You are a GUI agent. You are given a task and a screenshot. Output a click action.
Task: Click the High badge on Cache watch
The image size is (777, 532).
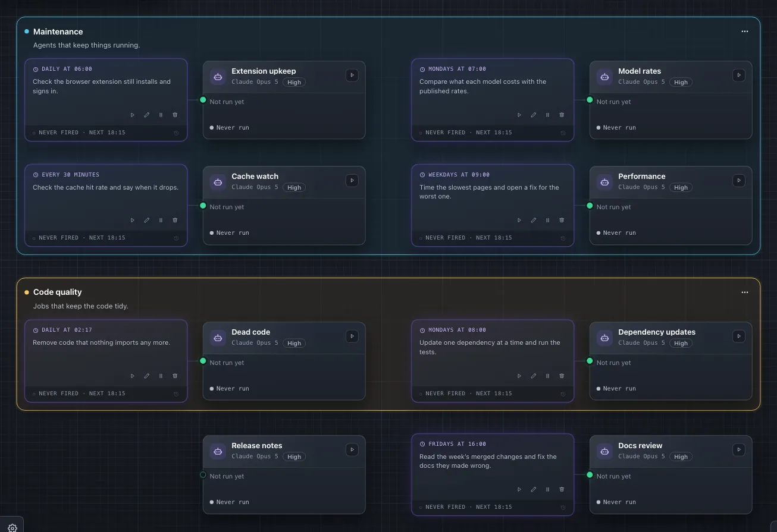tap(294, 187)
